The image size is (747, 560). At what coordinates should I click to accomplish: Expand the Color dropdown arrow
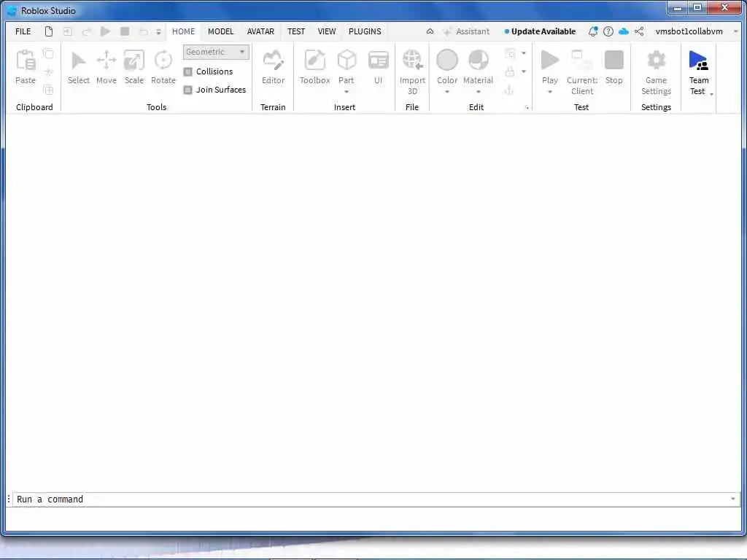pos(447,92)
